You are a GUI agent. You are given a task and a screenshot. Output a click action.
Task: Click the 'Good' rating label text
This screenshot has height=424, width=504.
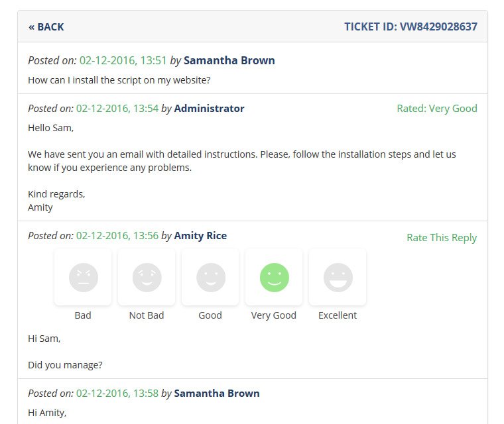tap(210, 315)
